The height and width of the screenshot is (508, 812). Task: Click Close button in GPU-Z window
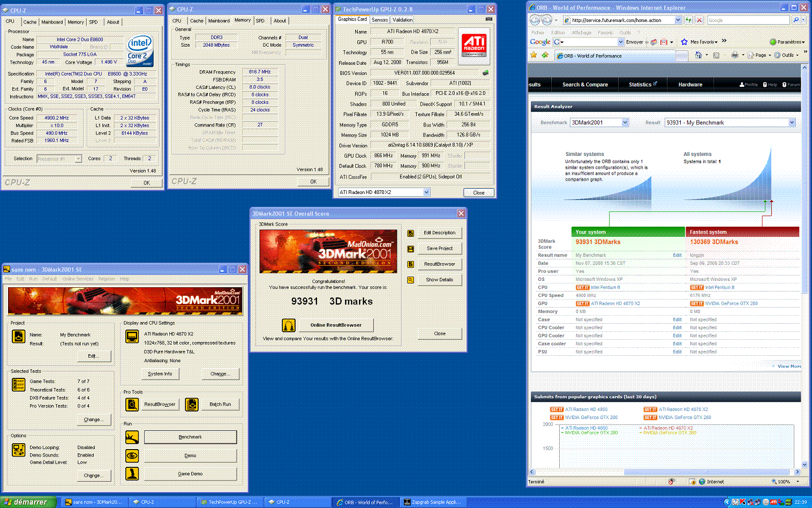[x=479, y=192]
